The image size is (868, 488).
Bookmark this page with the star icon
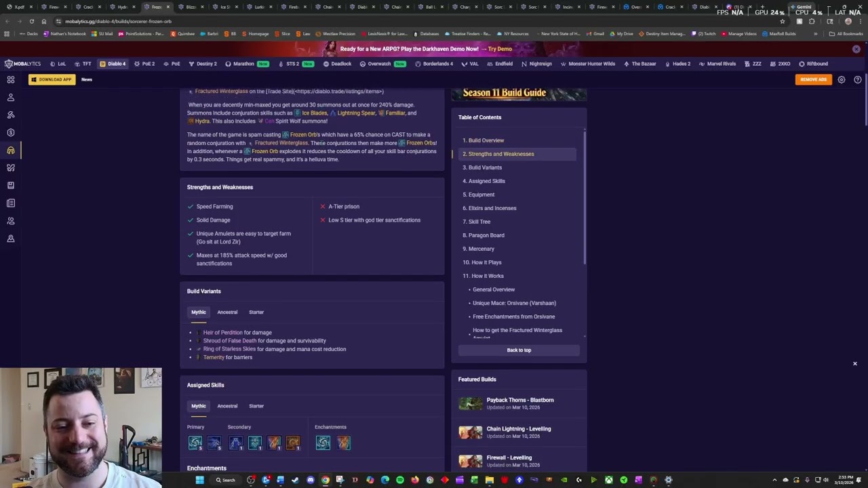click(x=783, y=21)
